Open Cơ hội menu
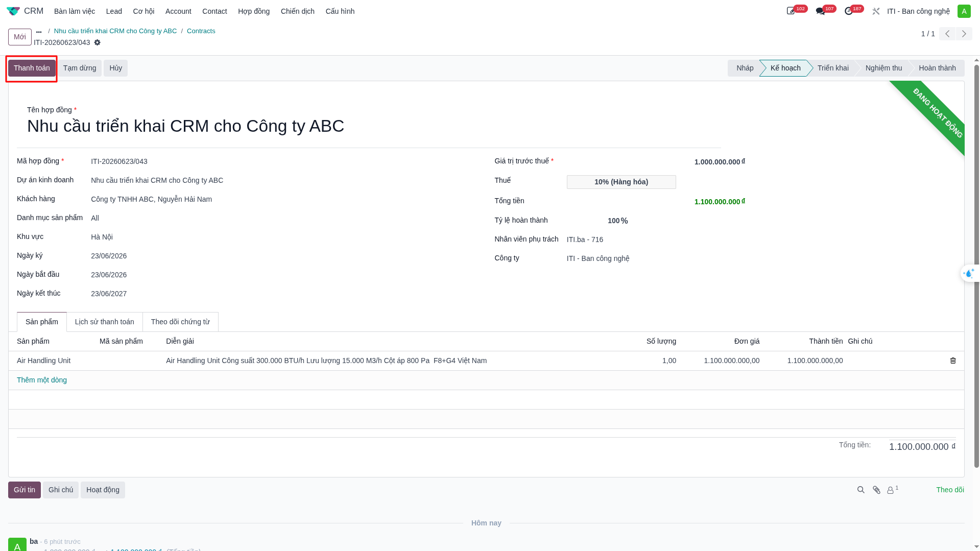The width and height of the screenshot is (980, 551). pos(144,11)
